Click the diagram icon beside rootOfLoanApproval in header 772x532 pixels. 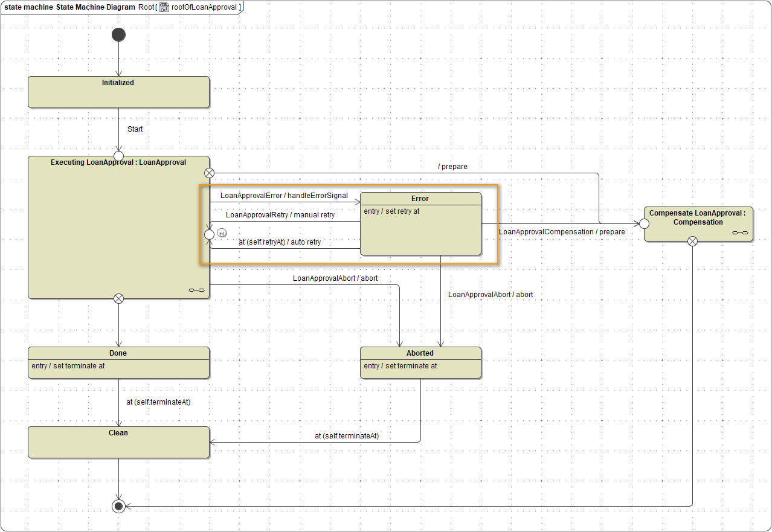[x=164, y=7]
